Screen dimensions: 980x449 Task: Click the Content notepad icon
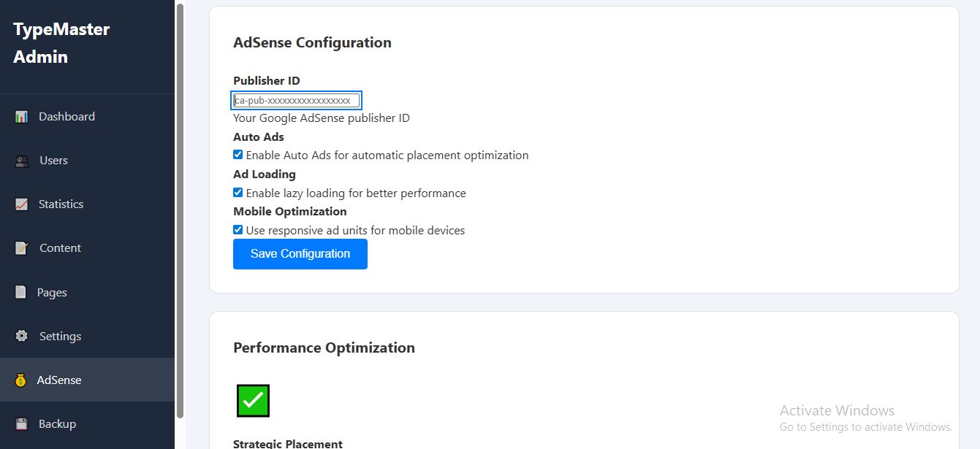click(21, 248)
